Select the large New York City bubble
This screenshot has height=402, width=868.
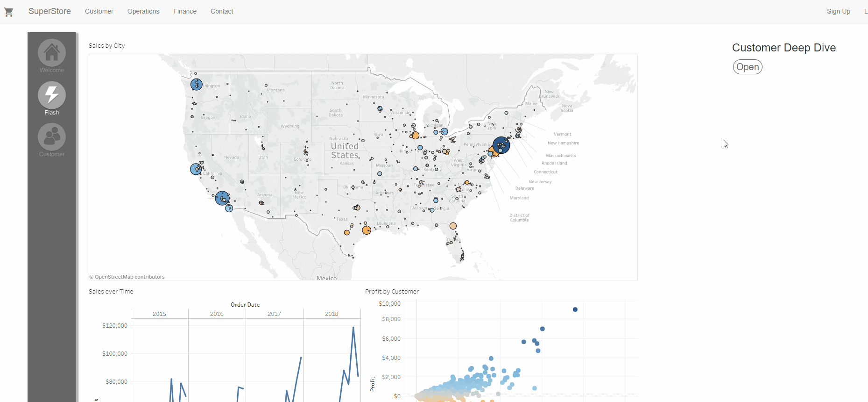coord(501,145)
